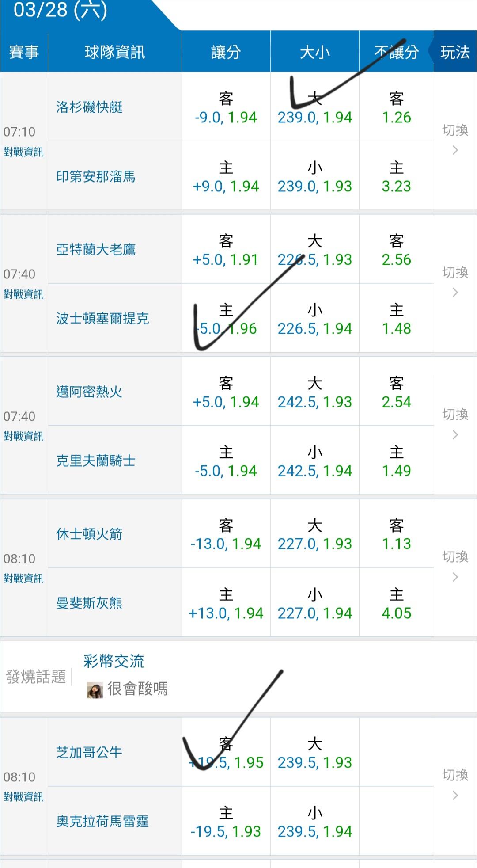Choose Cavaliers 主 1.49 moneyline odds

pyautogui.click(x=396, y=461)
